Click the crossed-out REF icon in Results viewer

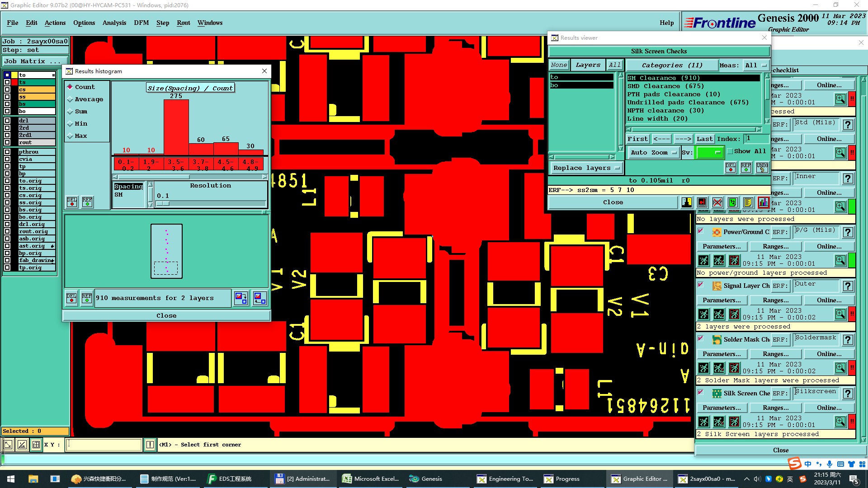(x=717, y=202)
